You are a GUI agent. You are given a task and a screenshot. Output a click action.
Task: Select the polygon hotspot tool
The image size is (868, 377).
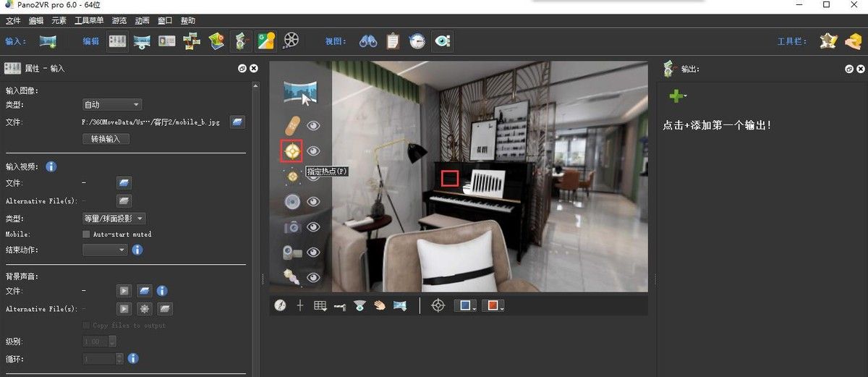292,176
